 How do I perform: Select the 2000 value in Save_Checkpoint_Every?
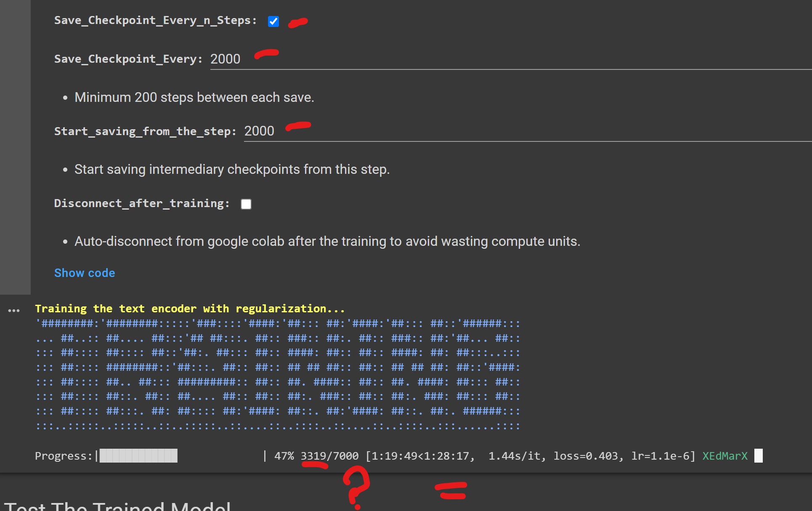[225, 59]
